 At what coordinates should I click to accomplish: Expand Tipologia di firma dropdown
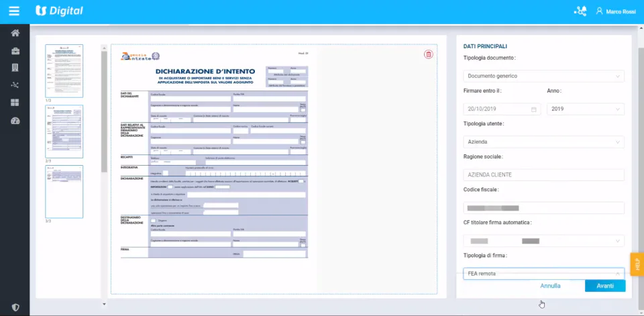[x=544, y=274]
